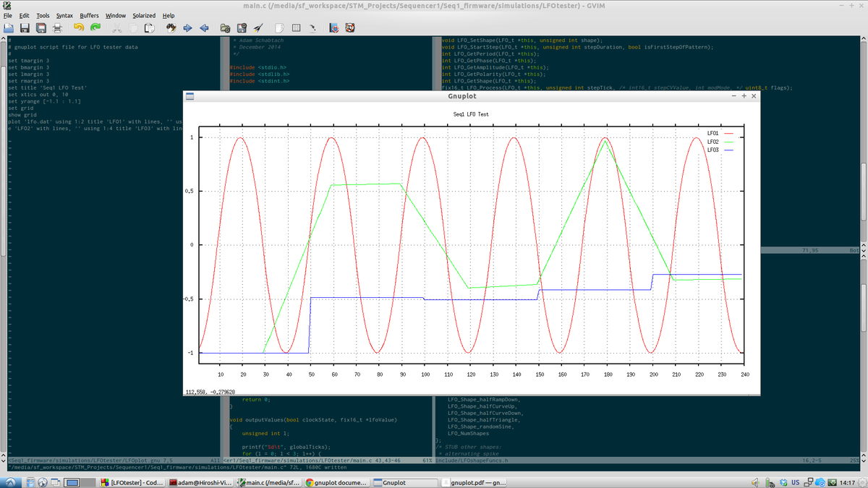Viewport: 868px width, 488px height.
Task: Open the system start menu button
Action: [10, 482]
